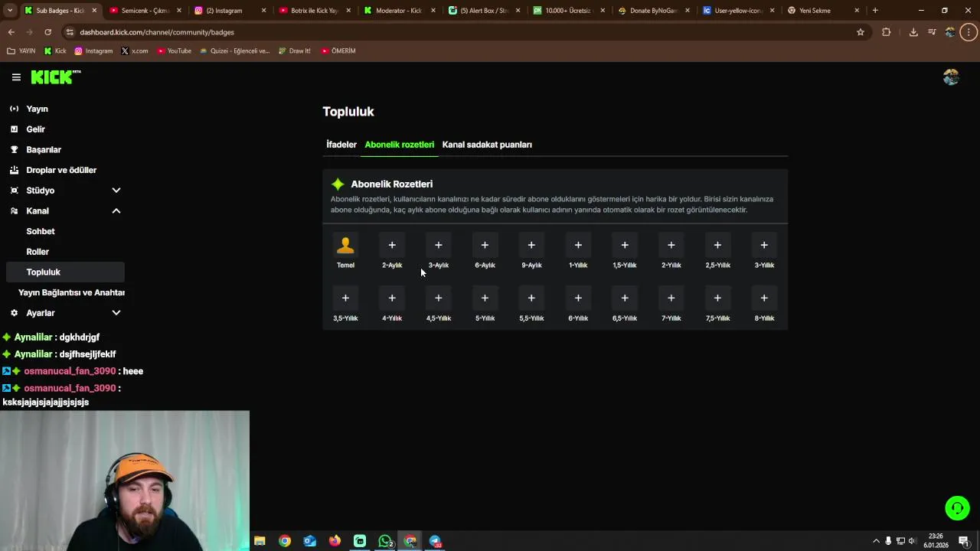This screenshot has width=980, height=551.
Task: Open the profile avatar menu
Action: pyautogui.click(x=951, y=77)
